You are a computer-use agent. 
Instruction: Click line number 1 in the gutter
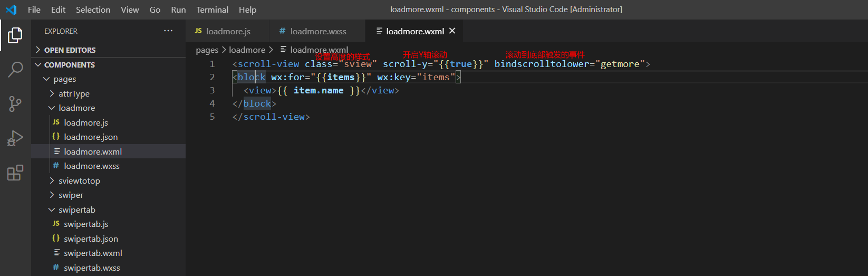(212, 64)
